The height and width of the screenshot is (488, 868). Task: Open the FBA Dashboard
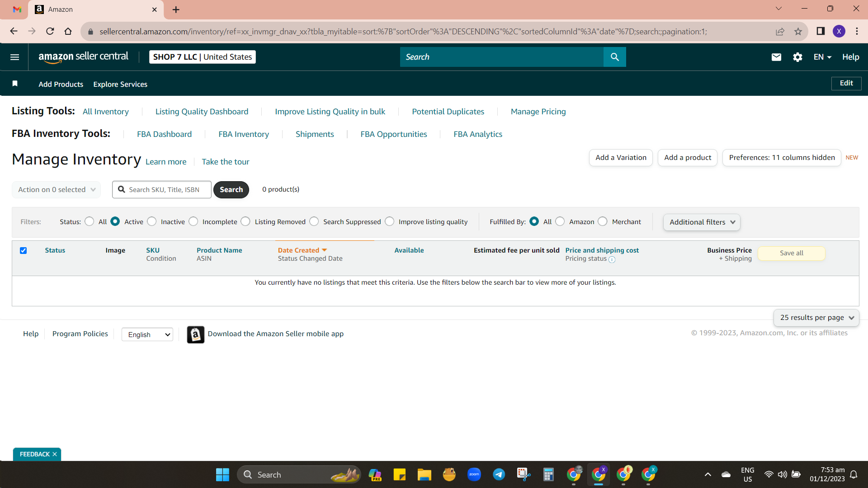164,134
